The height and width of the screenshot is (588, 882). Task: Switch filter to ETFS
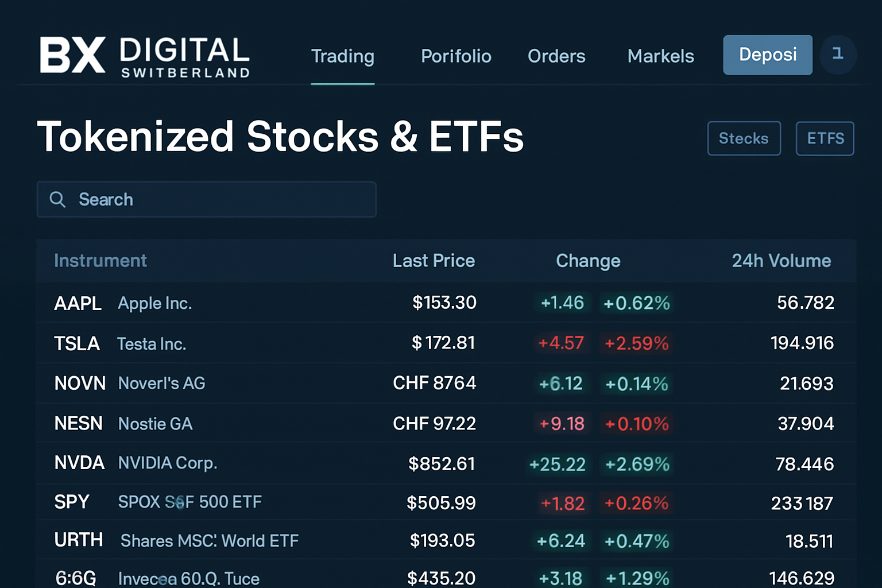(825, 138)
